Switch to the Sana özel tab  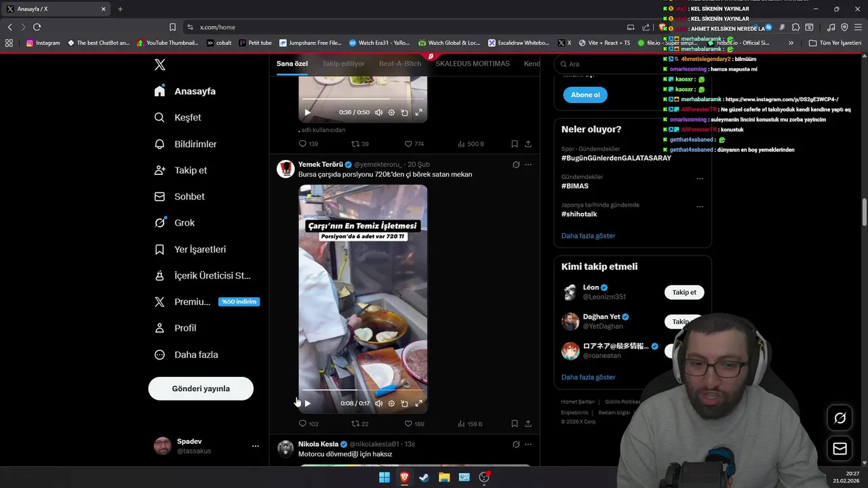[292, 64]
